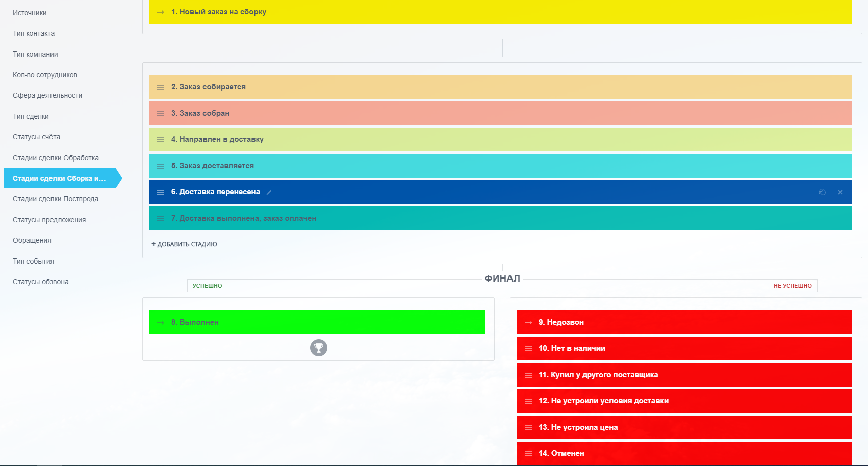Open 'Стадии сделки Обработка' in the sidebar
868x466 pixels.
coord(59,158)
